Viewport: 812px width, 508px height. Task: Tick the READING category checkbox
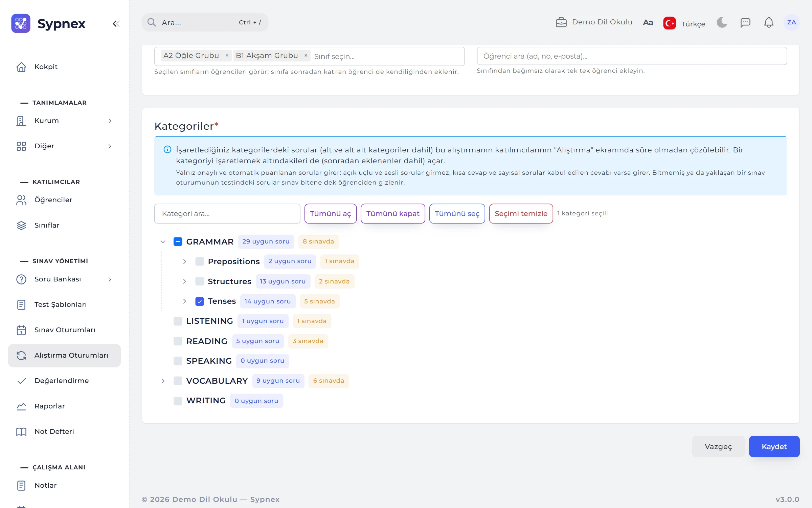point(178,341)
